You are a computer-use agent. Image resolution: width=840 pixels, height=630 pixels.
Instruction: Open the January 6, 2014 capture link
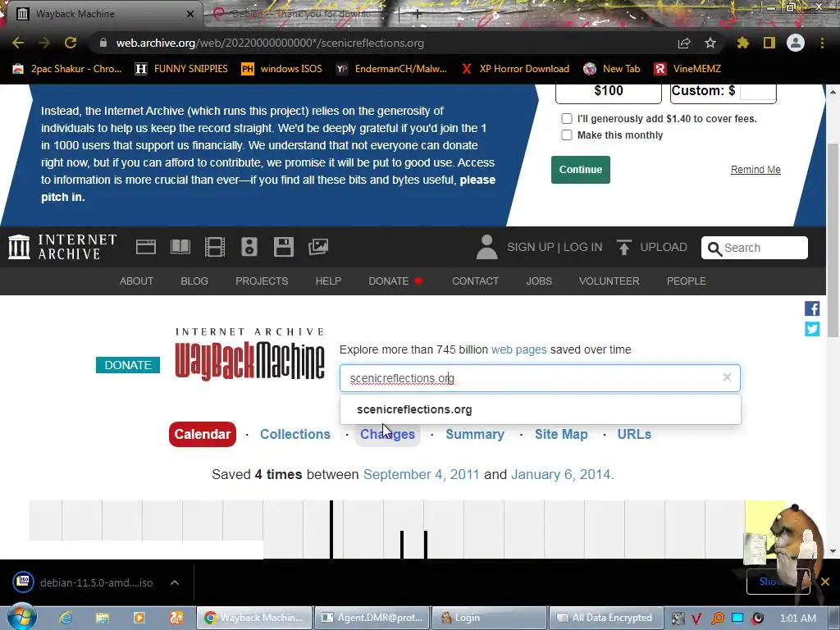560,474
